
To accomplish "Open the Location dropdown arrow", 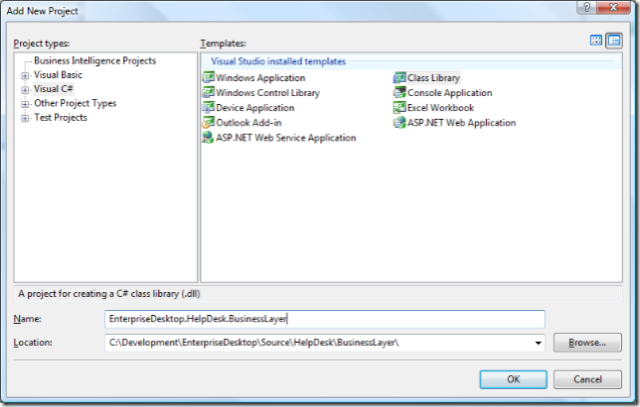I will 538,343.
